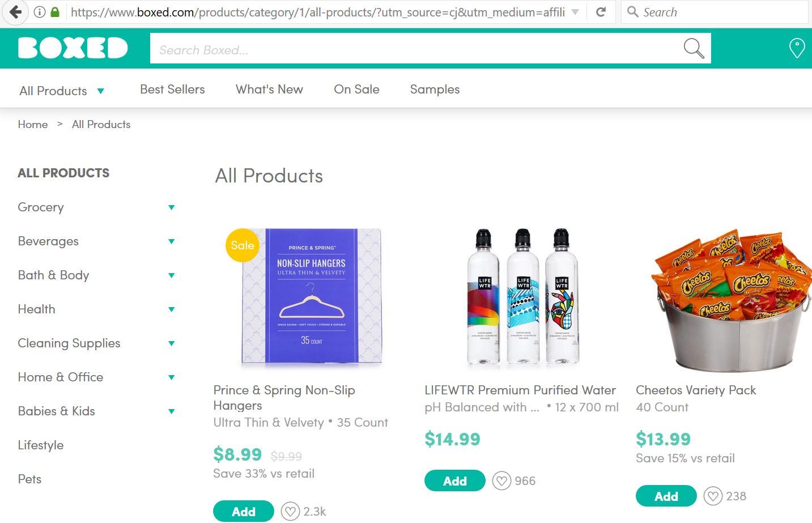
Task: Add Cheetos Variety Pack to cart
Action: click(x=666, y=496)
